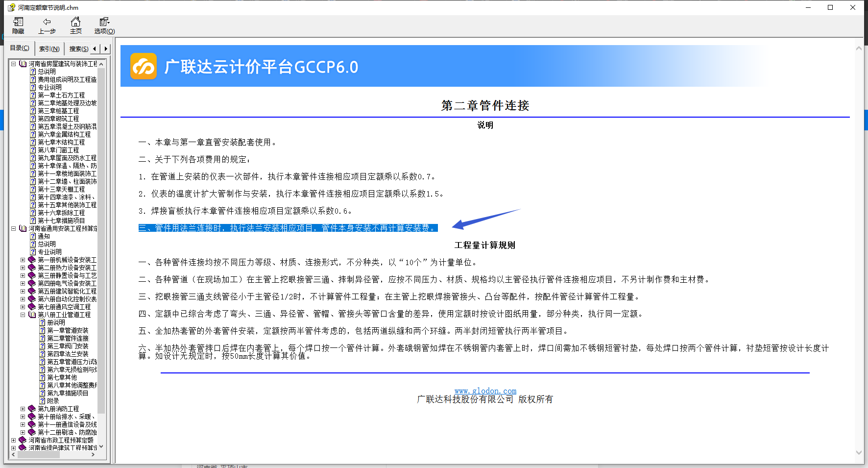Select 第九章屋面及防水工程 in the tree
The width and height of the screenshot is (868, 468).
point(68,158)
